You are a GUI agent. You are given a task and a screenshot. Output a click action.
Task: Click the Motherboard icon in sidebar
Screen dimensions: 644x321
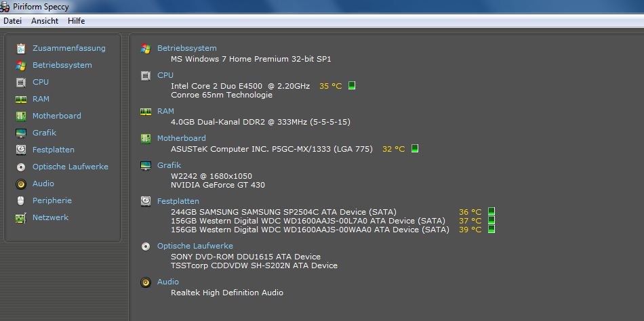(21, 116)
